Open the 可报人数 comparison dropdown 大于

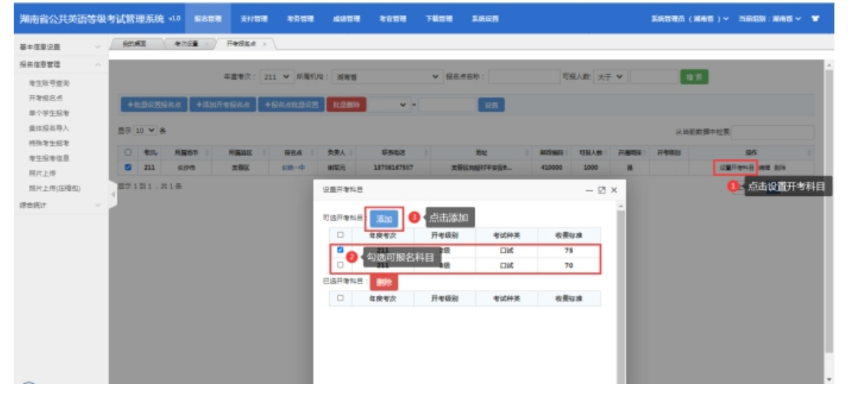point(611,76)
